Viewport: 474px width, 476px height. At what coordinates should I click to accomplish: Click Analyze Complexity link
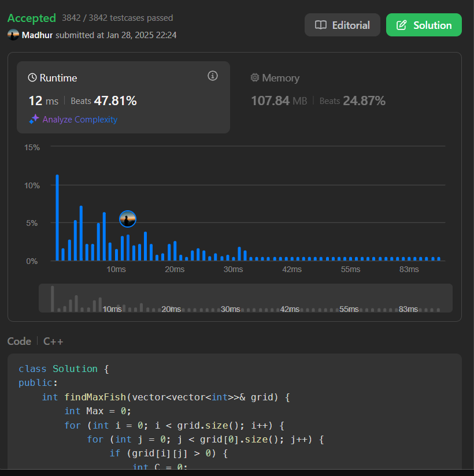[80, 120]
